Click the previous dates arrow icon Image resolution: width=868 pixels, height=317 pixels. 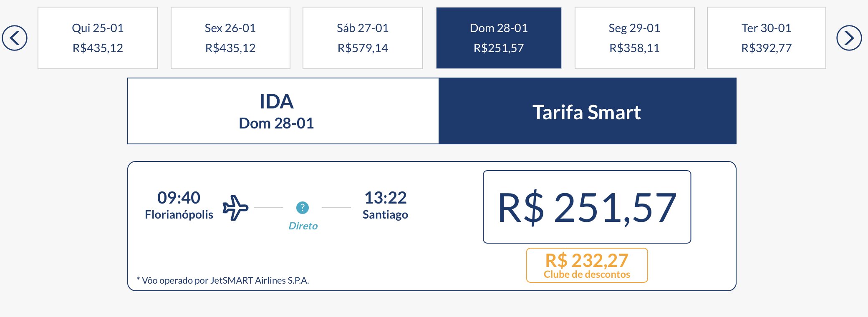pyautogui.click(x=15, y=38)
